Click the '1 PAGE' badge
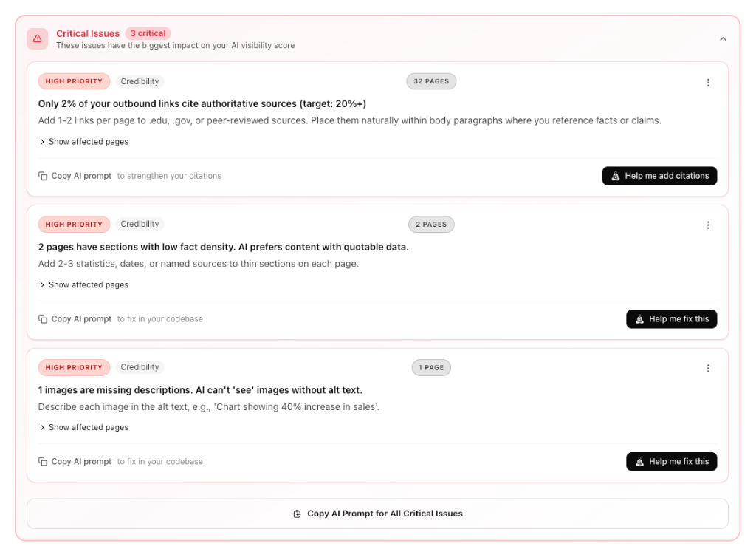 pos(431,367)
